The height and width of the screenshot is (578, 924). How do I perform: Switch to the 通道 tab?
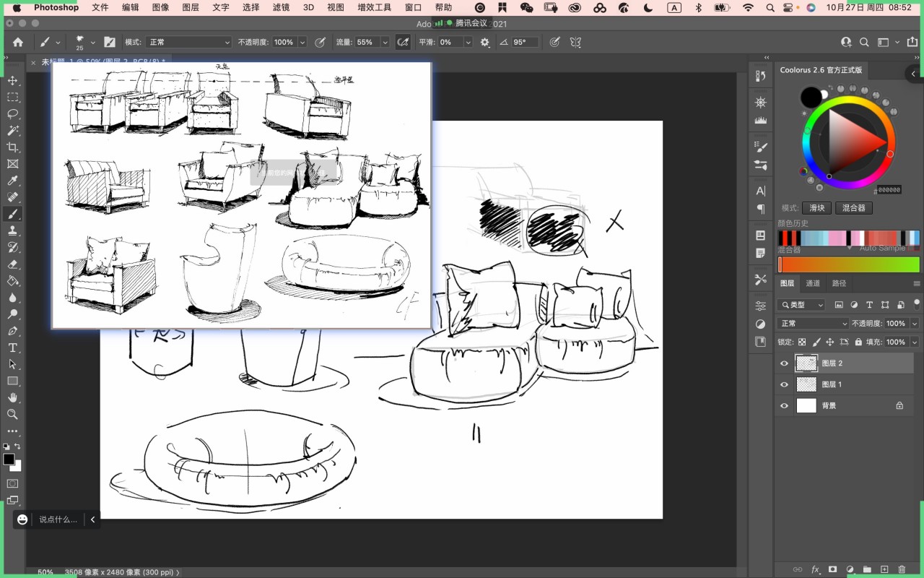(813, 283)
